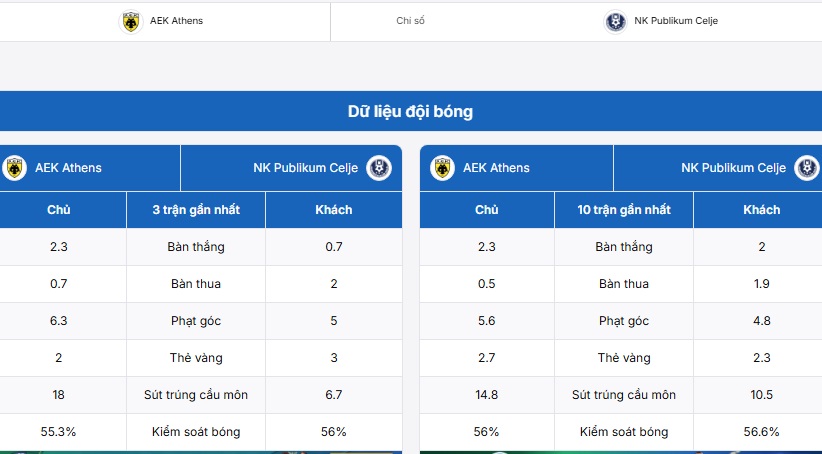Viewport: 822px width, 454px height.
Task: Click 'Bàn thắng' row label in 3-match table
Action: 196,247
